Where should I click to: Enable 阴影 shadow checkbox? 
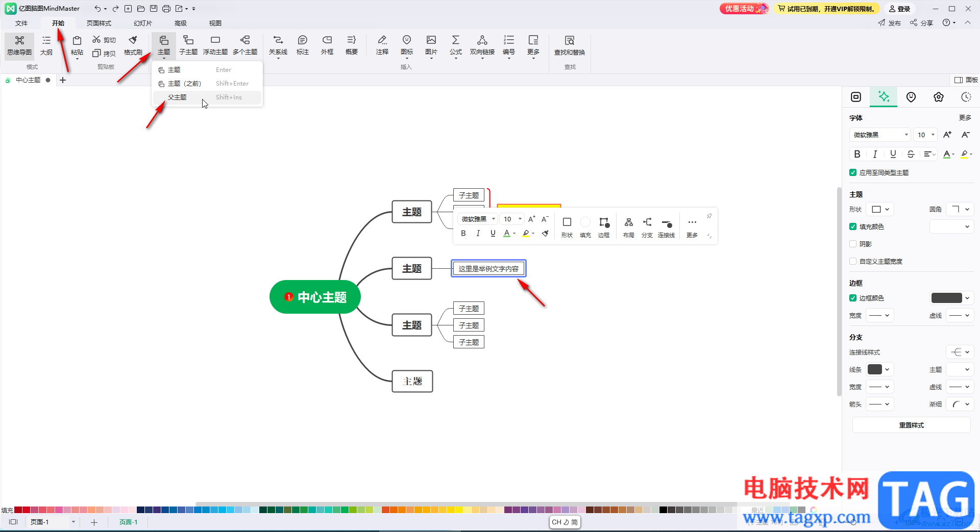point(853,244)
